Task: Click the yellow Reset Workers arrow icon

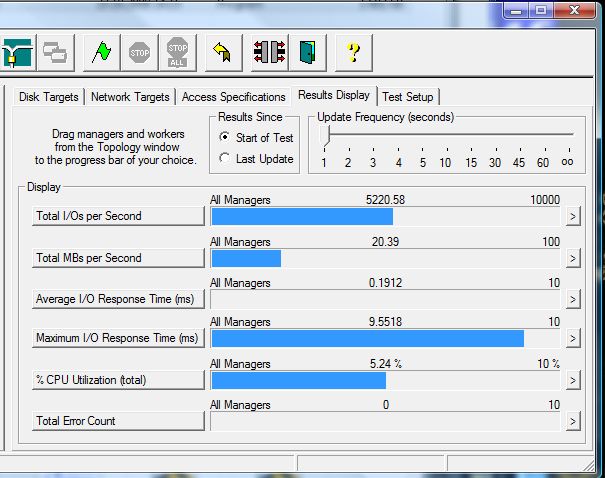Action: tap(224, 52)
